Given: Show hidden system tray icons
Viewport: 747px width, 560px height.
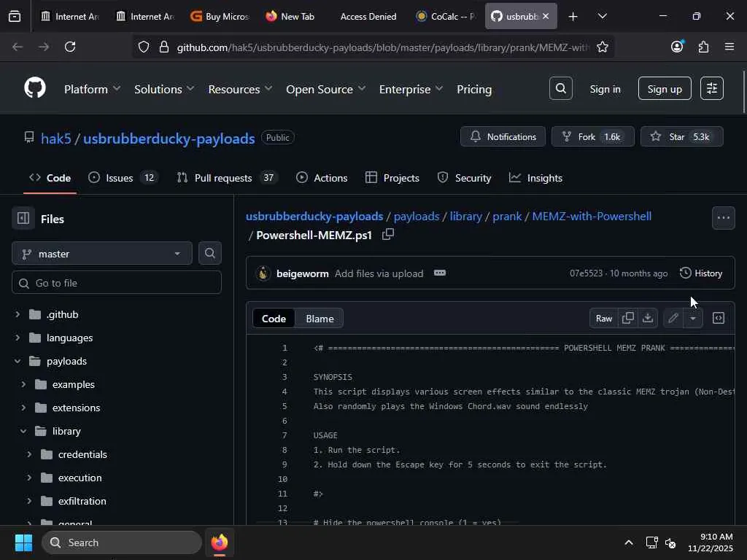Looking at the screenshot, I should [x=629, y=542].
